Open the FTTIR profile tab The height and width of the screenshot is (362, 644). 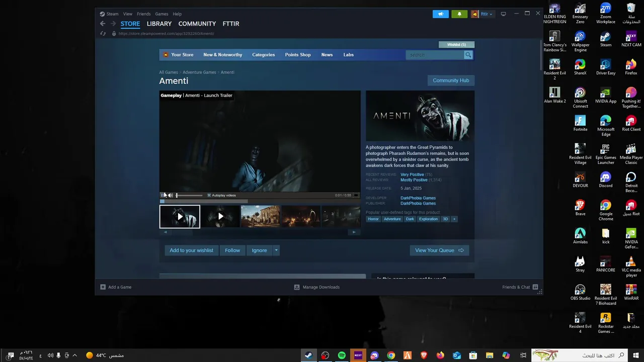click(x=231, y=24)
